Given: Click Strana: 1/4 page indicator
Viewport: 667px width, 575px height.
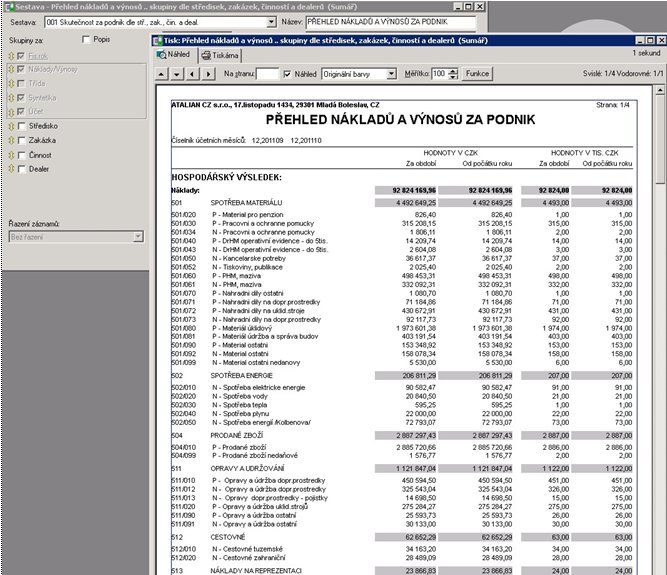Looking at the screenshot, I should [613, 105].
